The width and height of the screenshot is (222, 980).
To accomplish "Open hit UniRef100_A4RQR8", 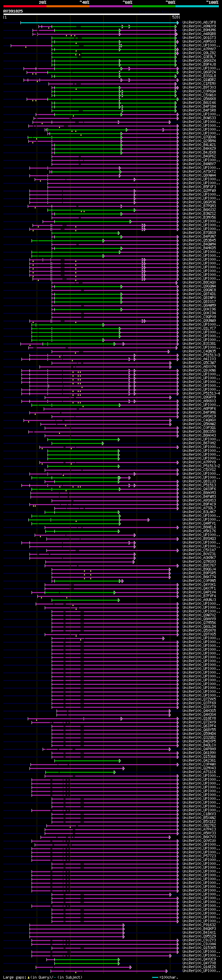I will [199, 34].
